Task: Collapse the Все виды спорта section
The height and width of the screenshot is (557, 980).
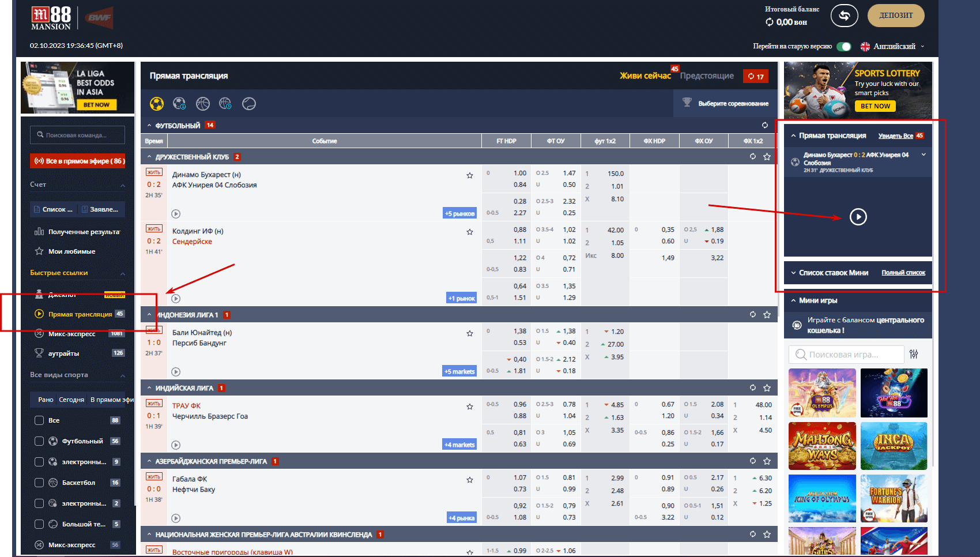Action: (123, 375)
